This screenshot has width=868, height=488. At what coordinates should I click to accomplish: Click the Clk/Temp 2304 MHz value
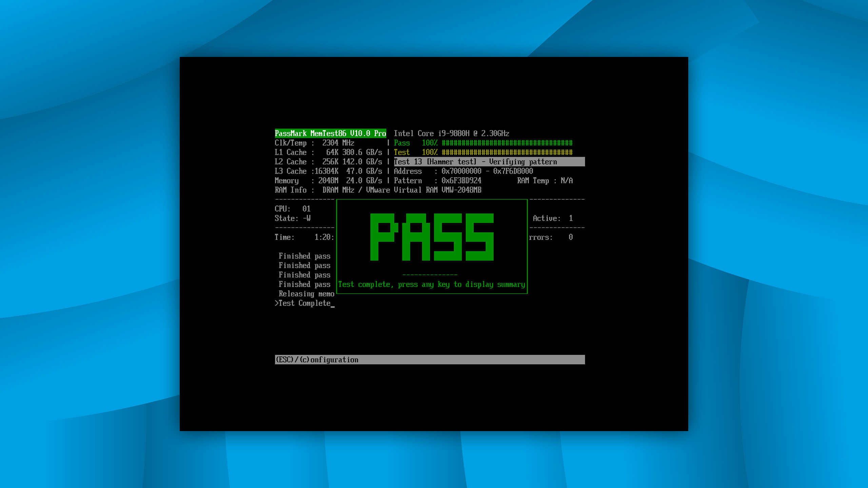[x=338, y=143]
